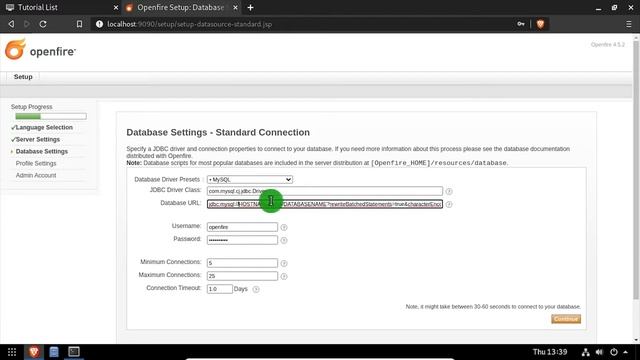Viewport: 640px width, 360px height.
Task: Click help icon beside Connection Timeout
Action: (x=256, y=289)
